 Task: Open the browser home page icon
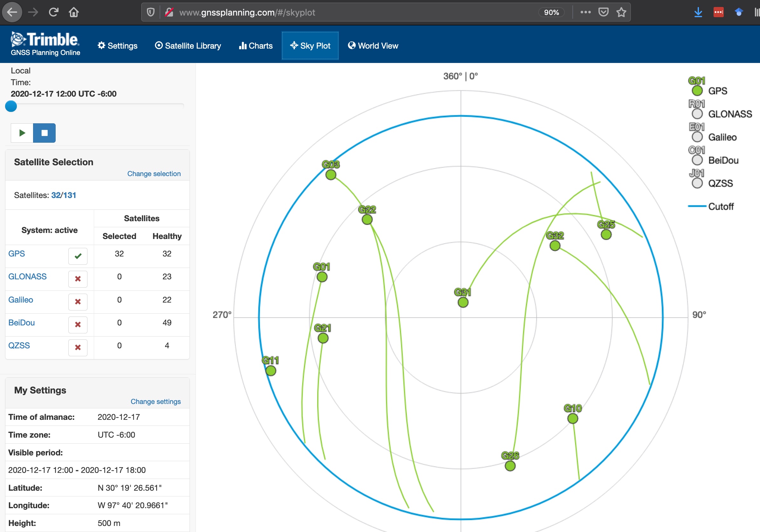(x=73, y=12)
